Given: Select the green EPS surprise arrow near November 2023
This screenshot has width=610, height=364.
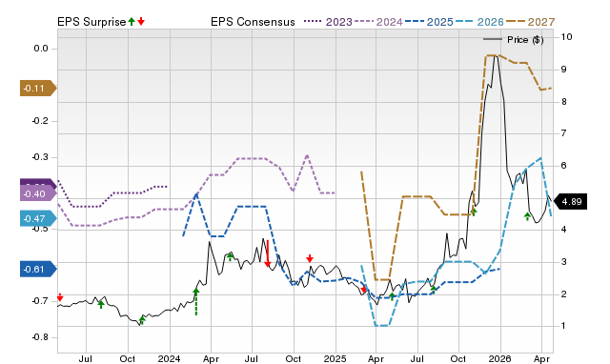Looking at the screenshot, I should point(142,320).
